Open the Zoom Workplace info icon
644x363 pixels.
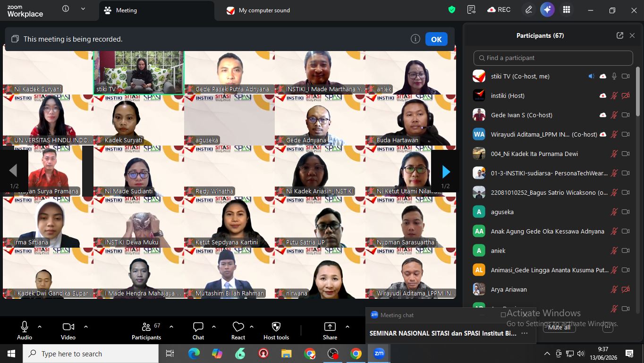click(66, 9)
